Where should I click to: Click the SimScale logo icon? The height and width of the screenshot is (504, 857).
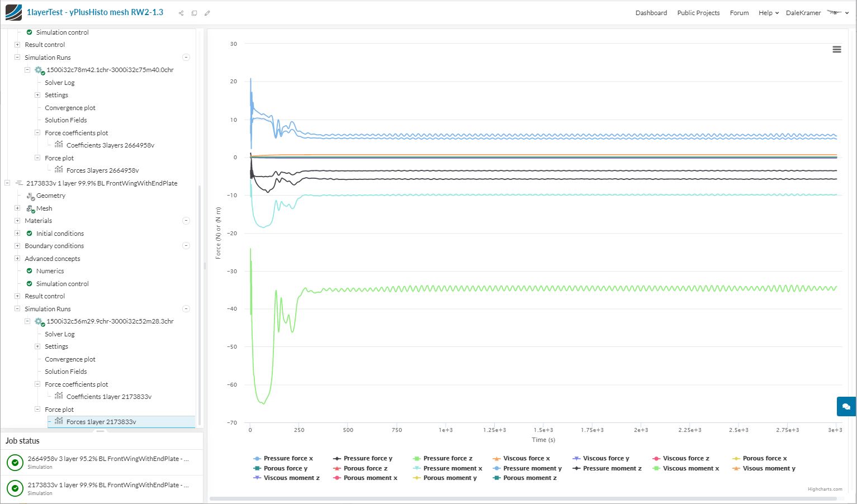click(x=13, y=12)
